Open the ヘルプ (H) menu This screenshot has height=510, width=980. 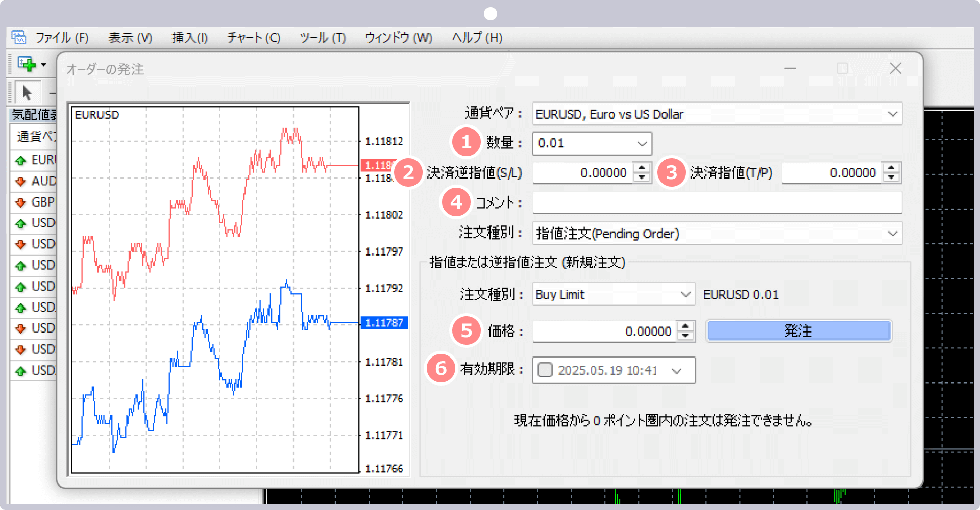(x=477, y=38)
